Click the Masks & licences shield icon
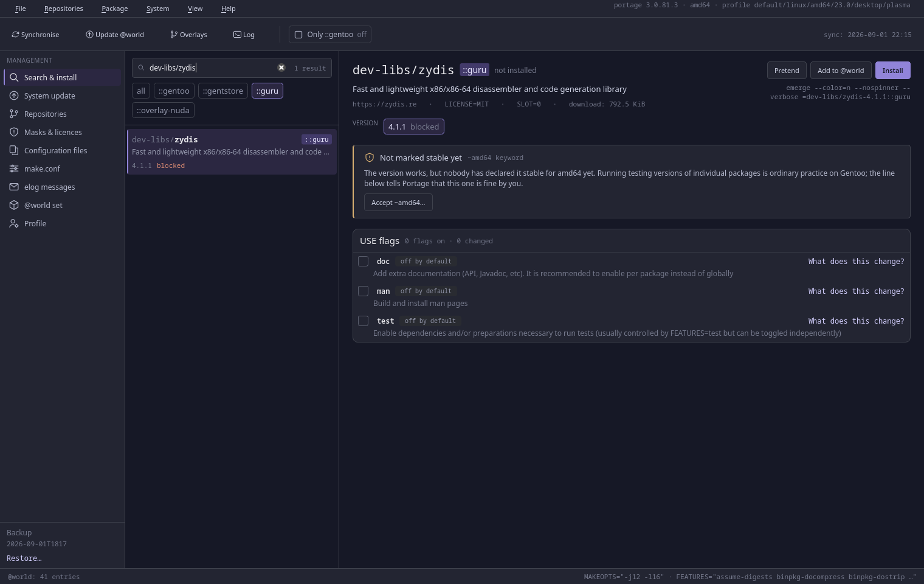The image size is (924, 584). click(x=14, y=132)
